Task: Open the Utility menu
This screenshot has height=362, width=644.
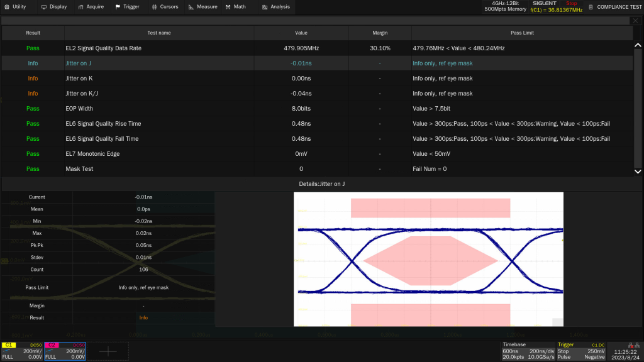Action: pos(15,7)
